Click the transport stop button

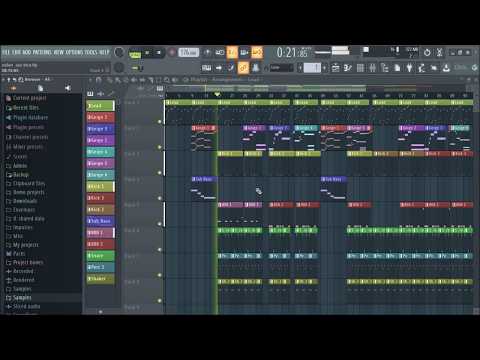click(x=159, y=53)
